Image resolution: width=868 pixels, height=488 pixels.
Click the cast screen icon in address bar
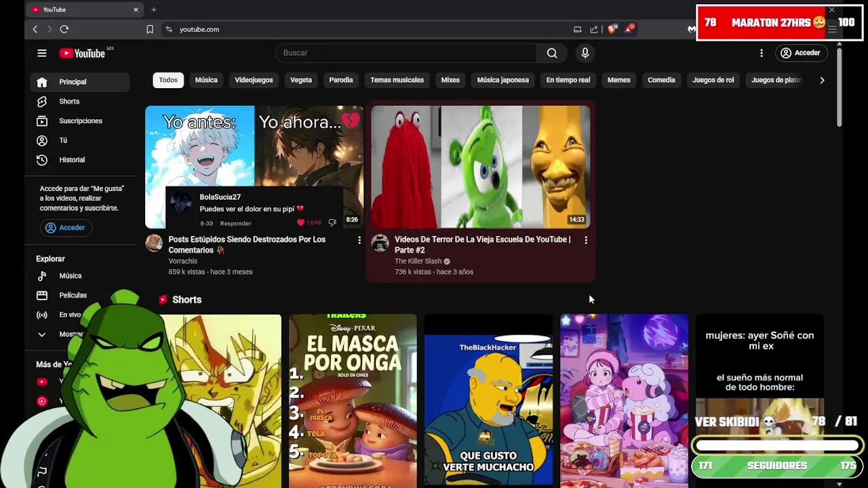578,29
